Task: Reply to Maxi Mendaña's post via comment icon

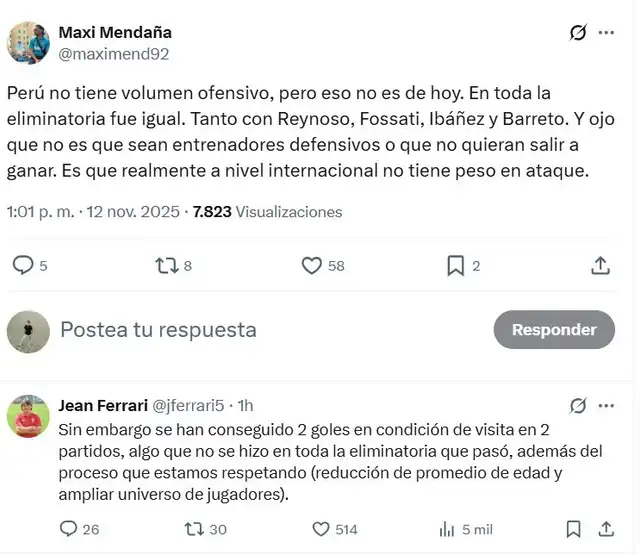Action: coord(22,265)
